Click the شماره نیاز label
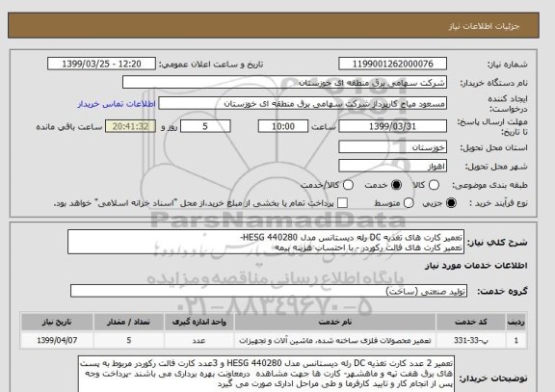555x392 pixels. 508,65
